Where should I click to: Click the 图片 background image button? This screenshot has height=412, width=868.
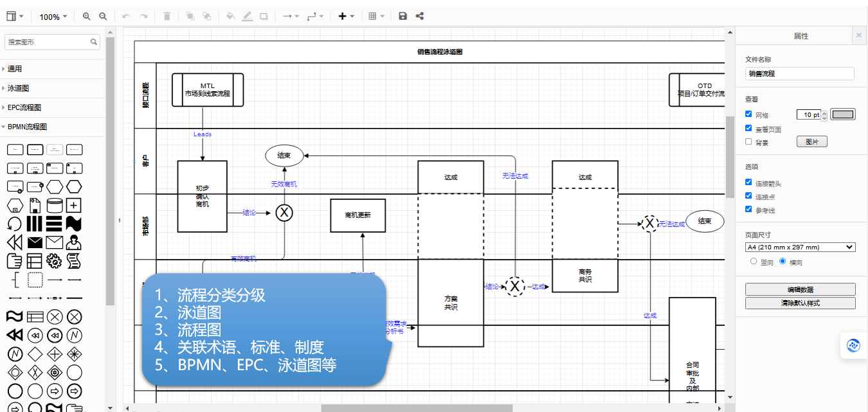point(812,142)
